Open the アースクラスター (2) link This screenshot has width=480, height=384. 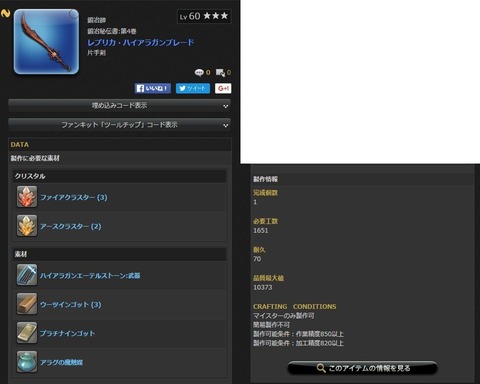pyautogui.click(x=71, y=226)
